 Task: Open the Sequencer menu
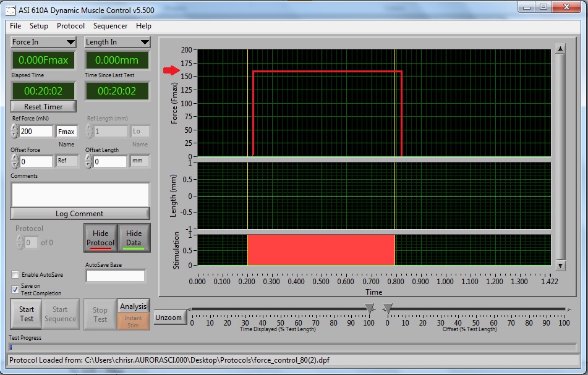pyautogui.click(x=110, y=26)
